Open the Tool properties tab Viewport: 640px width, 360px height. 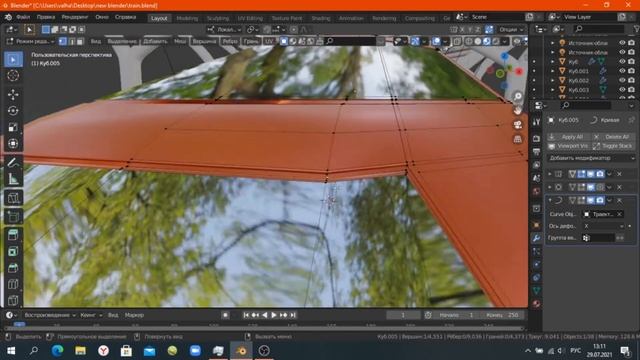tap(537, 122)
